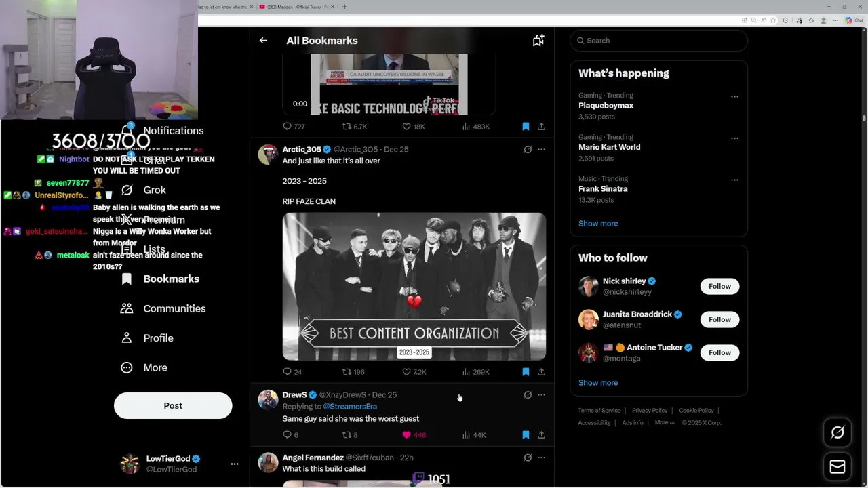
Task: Open Bookmarks in the sidebar
Action: click(x=160, y=279)
